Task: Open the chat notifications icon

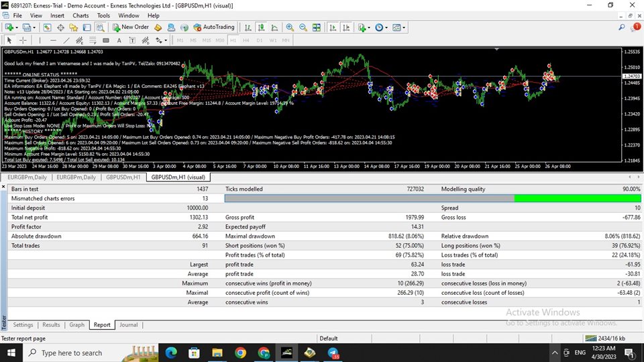Action: pyautogui.click(x=636, y=28)
